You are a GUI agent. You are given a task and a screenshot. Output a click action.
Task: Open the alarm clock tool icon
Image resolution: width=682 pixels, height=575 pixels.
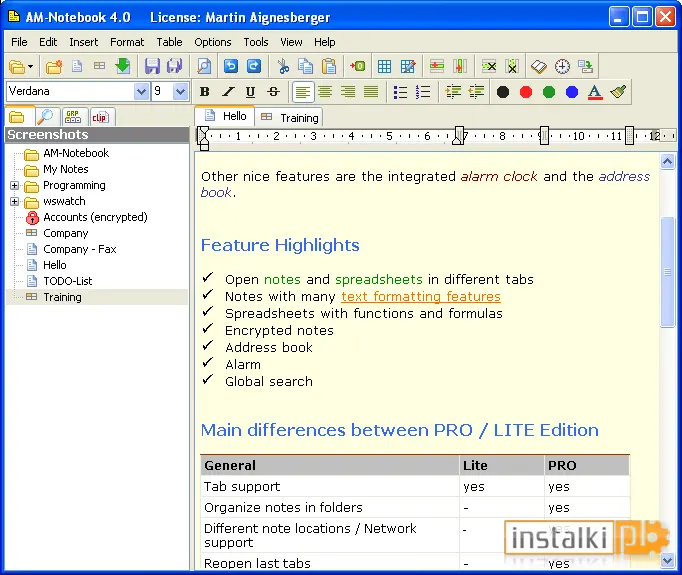(x=562, y=67)
